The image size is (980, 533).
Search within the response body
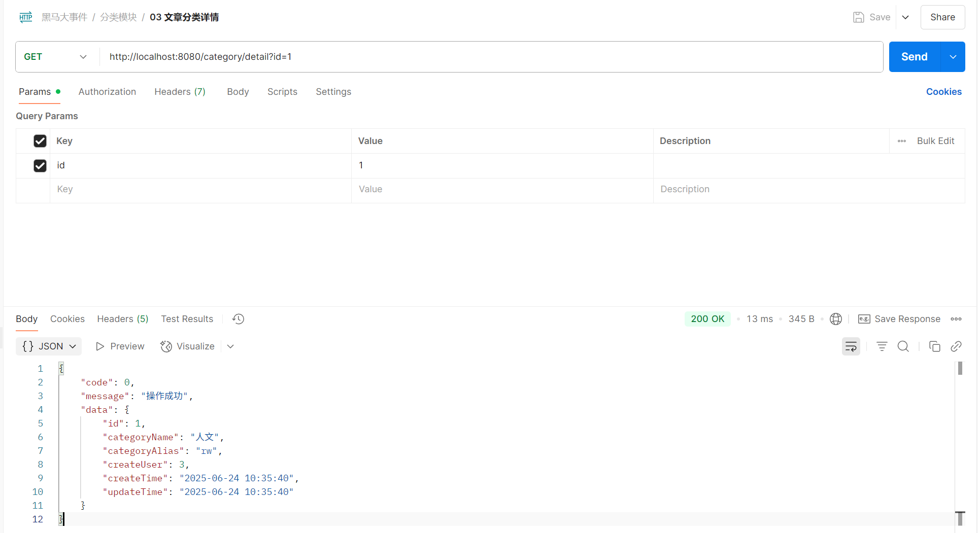903,346
